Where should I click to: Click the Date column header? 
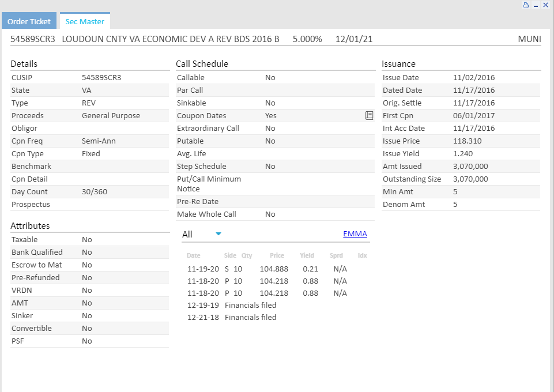[193, 255]
